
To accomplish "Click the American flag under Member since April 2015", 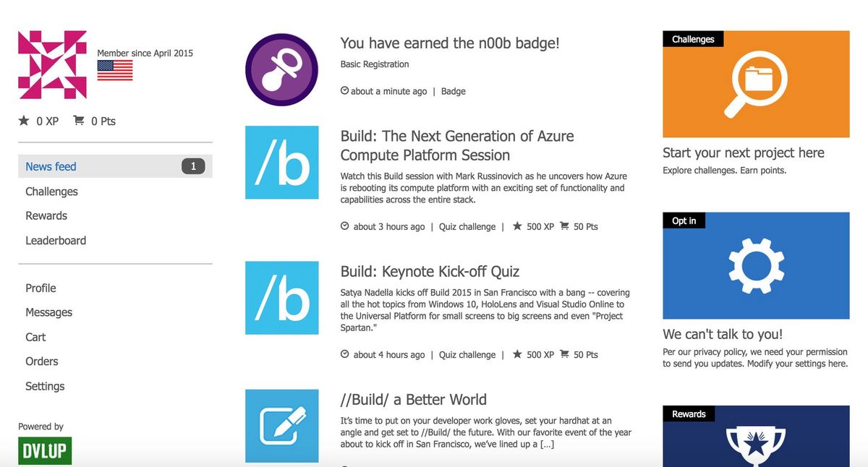I will pyautogui.click(x=115, y=72).
